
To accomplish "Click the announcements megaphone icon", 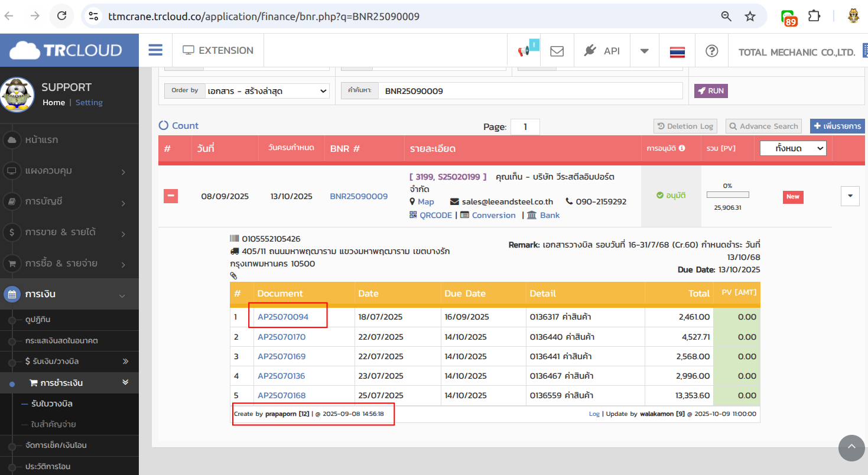I will (x=524, y=51).
